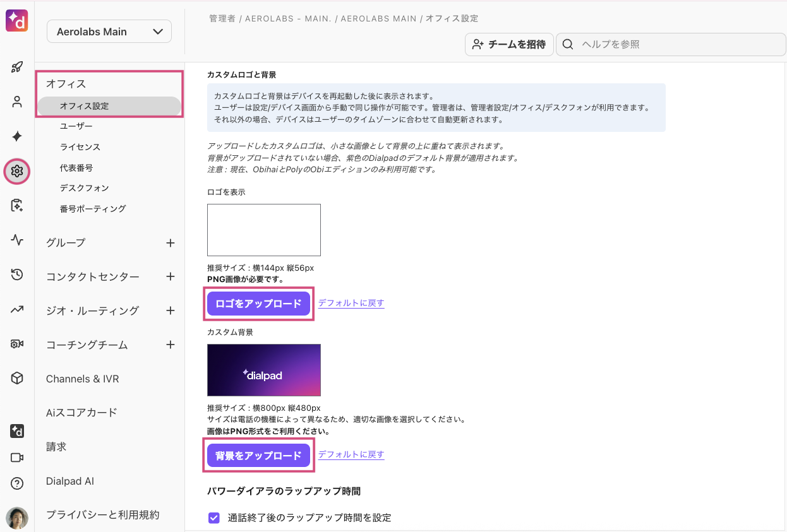Screen dimensions: 787x532
Task: Click the Dialpad AI sparkle icon
Action: tap(17, 136)
